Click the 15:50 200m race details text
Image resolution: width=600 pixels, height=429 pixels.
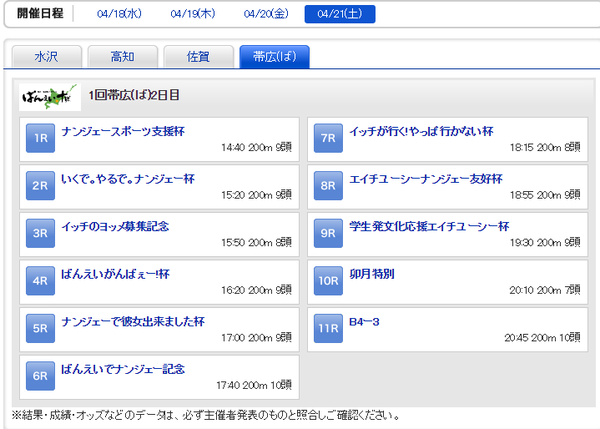[256, 242]
